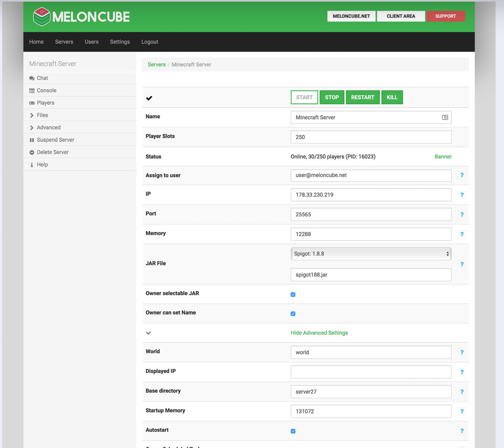Expand the Advanced section
Screen dimensions: 504x448
coord(80,128)
